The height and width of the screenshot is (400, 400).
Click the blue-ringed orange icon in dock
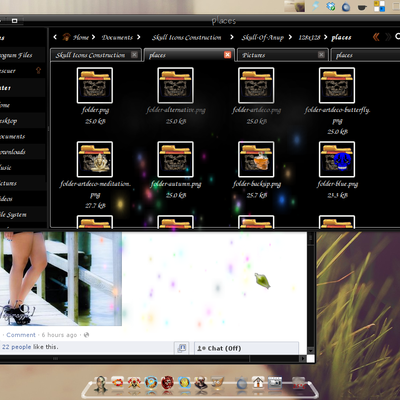pos(151,383)
